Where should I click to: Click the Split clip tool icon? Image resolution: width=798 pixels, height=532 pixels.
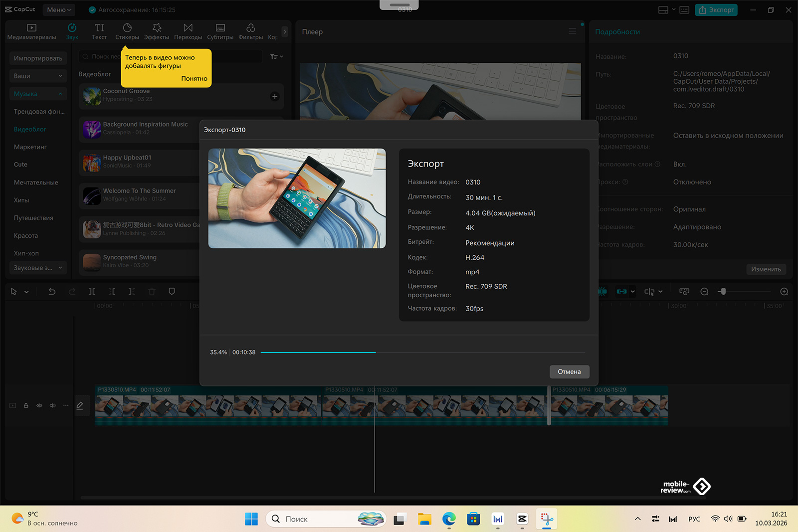pos(92,292)
